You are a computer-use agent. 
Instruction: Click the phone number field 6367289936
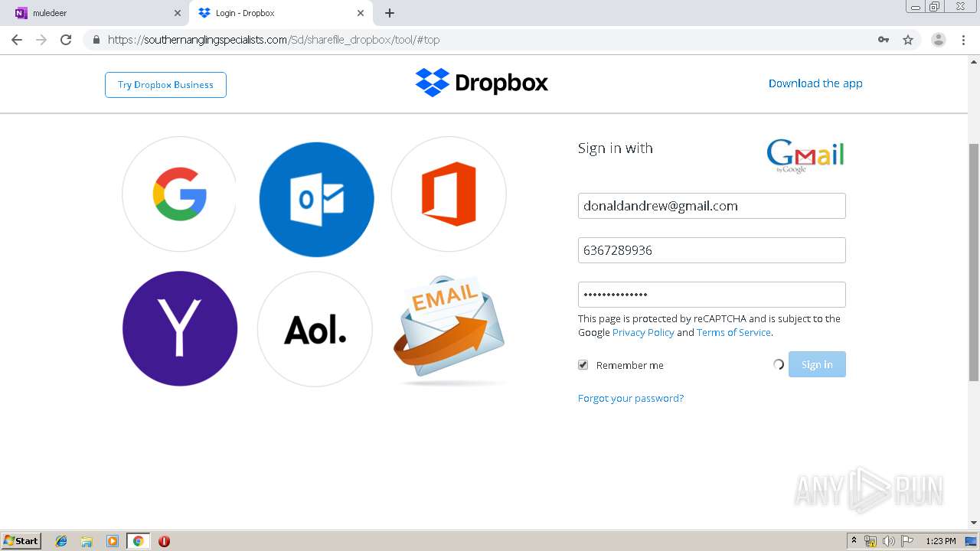tap(711, 250)
